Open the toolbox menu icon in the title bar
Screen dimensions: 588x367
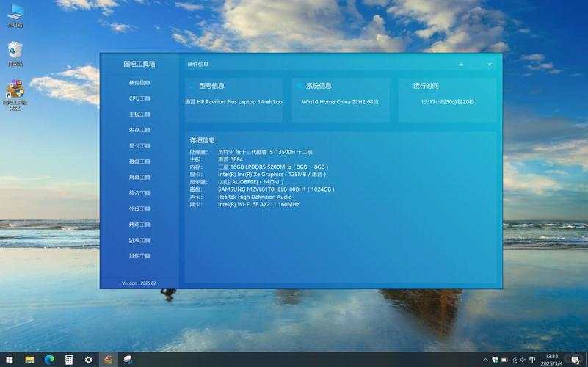tap(461, 65)
